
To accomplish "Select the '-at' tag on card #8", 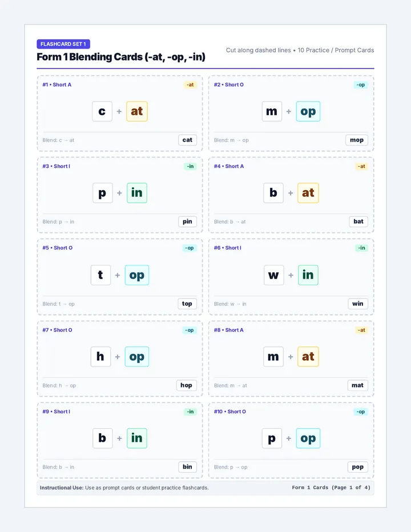I will (361, 330).
